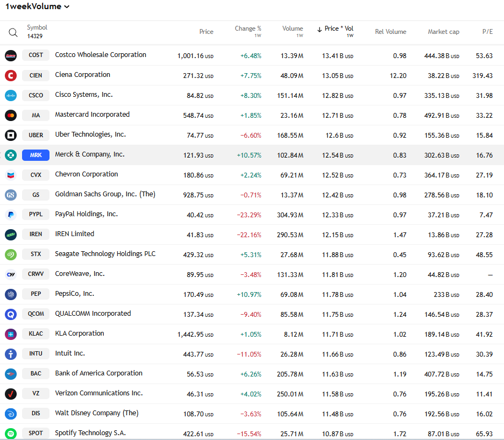
Task: Open the SPOT ticker badge
Action: (36, 433)
